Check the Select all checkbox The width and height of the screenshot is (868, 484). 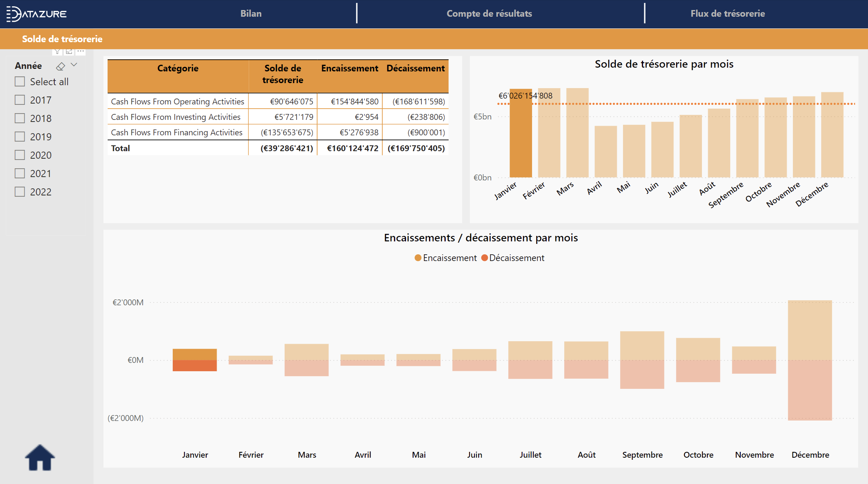[20, 81]
